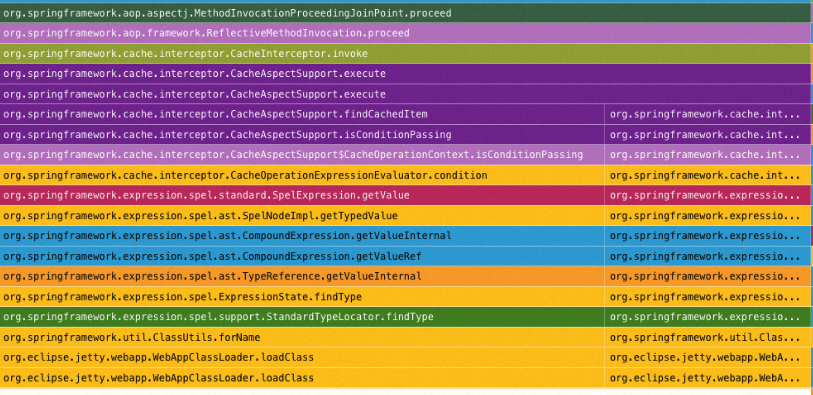Click truncated frame beside findCachedItem row
The image size is (813, 395).
coord(708,114)
